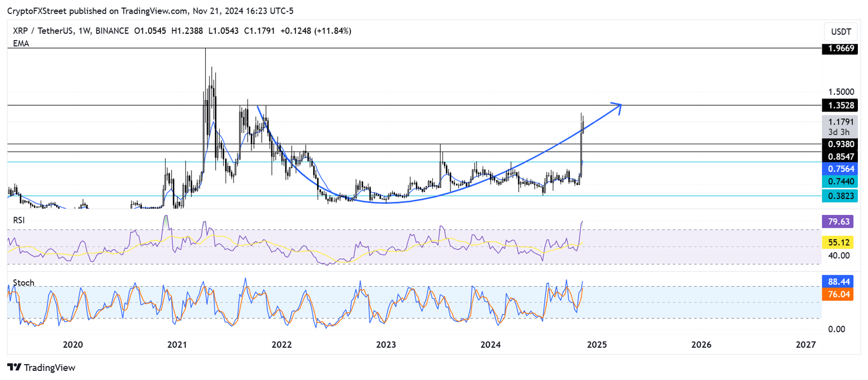Select the 1.3528 horizontal line price tag
The image size is (868, 380).
coord(840,105)
